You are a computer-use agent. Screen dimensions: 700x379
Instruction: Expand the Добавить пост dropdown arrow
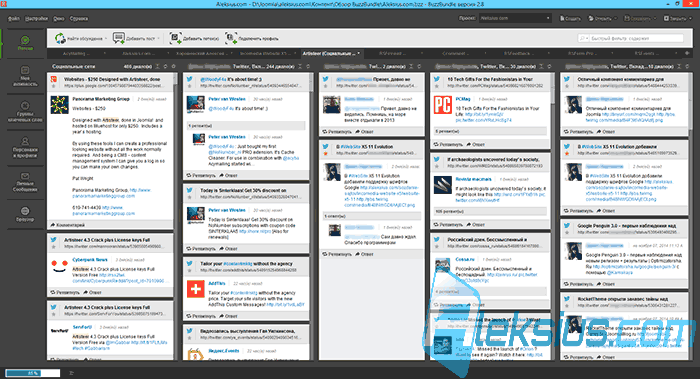click(x=159, y=39)
